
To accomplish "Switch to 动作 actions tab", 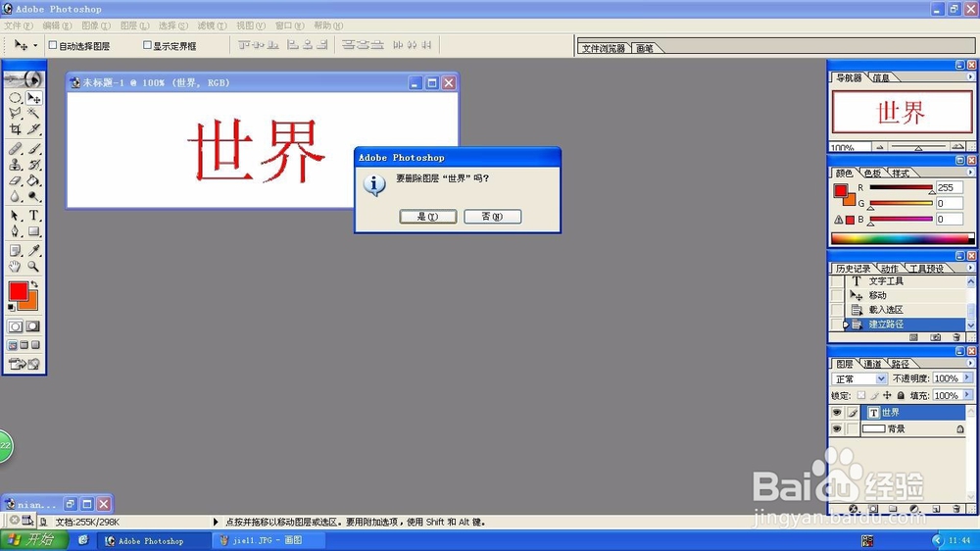I will [889, 269].
